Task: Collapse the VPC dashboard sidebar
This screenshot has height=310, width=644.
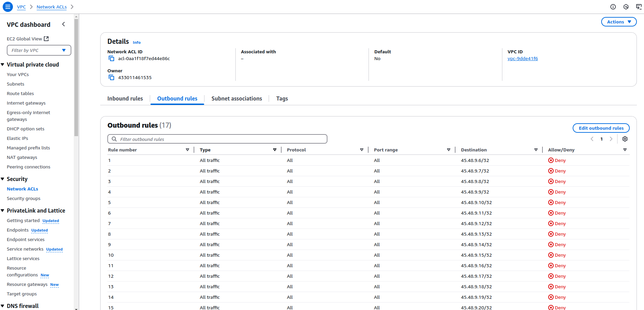Action: [64, 24]
